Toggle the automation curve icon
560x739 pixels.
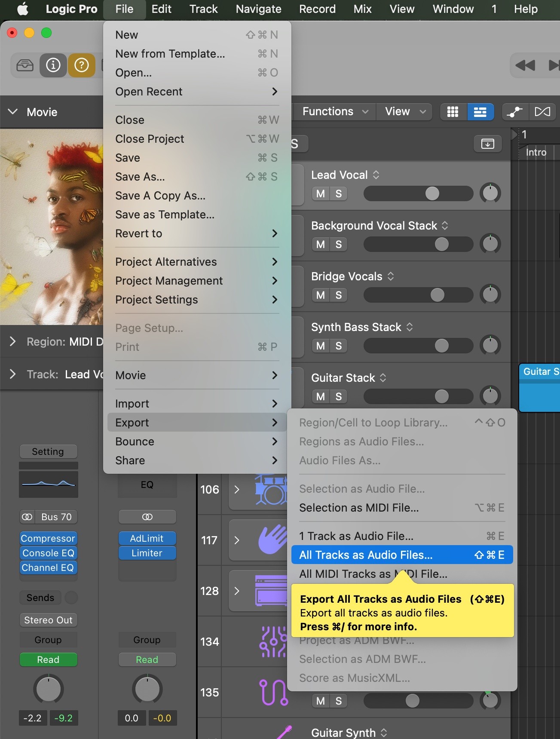point(515,112)
